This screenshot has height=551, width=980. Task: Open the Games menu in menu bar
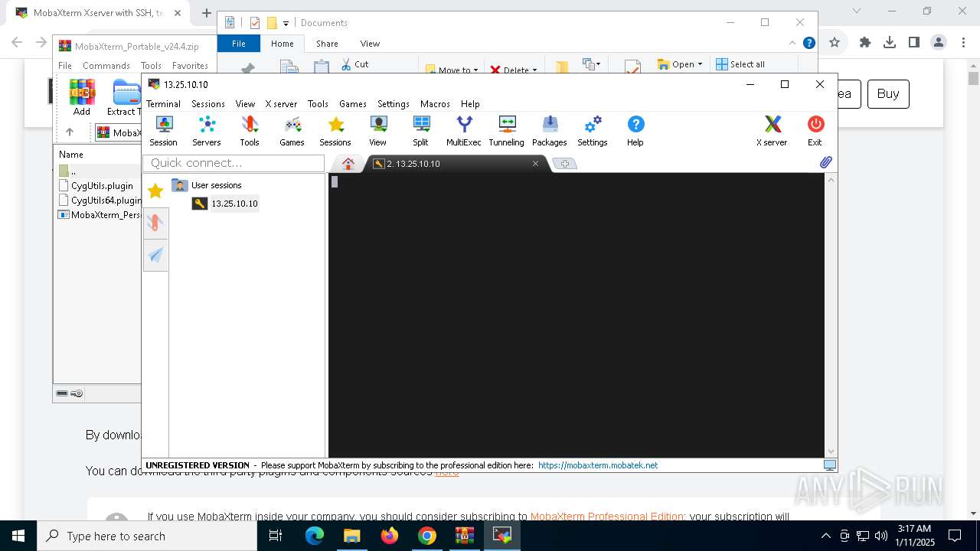(x=353, y=104)
